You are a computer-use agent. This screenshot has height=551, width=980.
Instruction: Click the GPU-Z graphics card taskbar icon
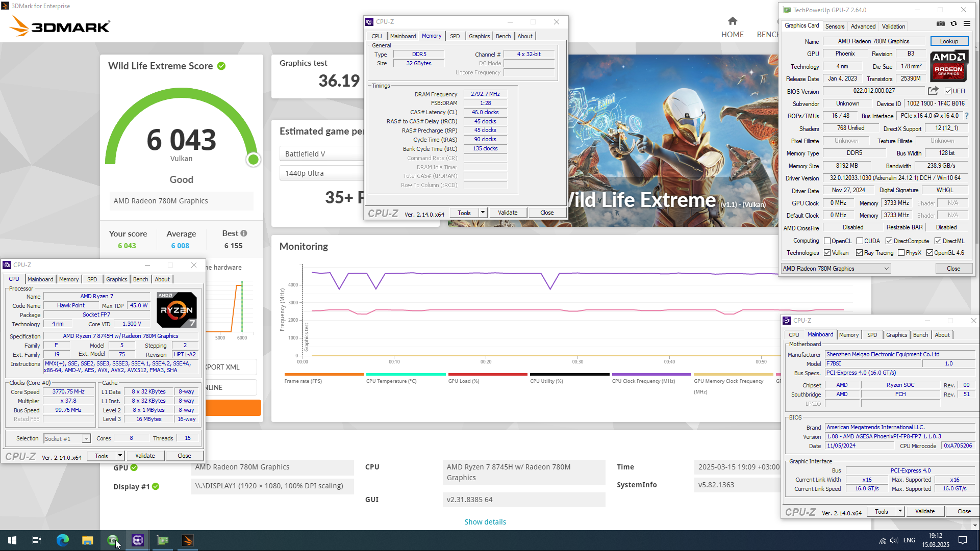pos(163,540)
